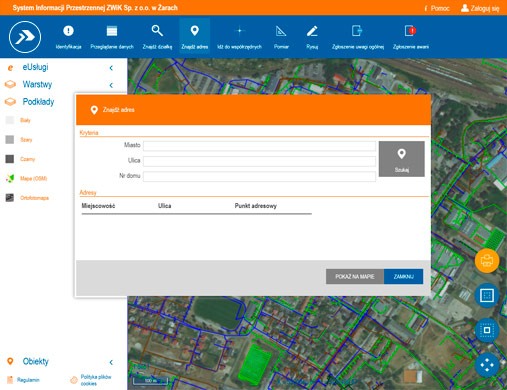Focus the Miasto input field

coord(259,146)
